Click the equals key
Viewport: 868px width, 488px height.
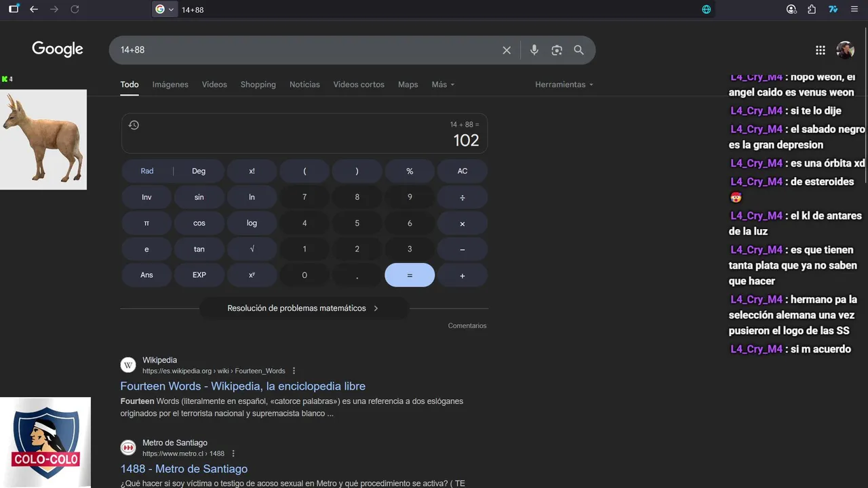pyautogui.click(x=410, y=275)
